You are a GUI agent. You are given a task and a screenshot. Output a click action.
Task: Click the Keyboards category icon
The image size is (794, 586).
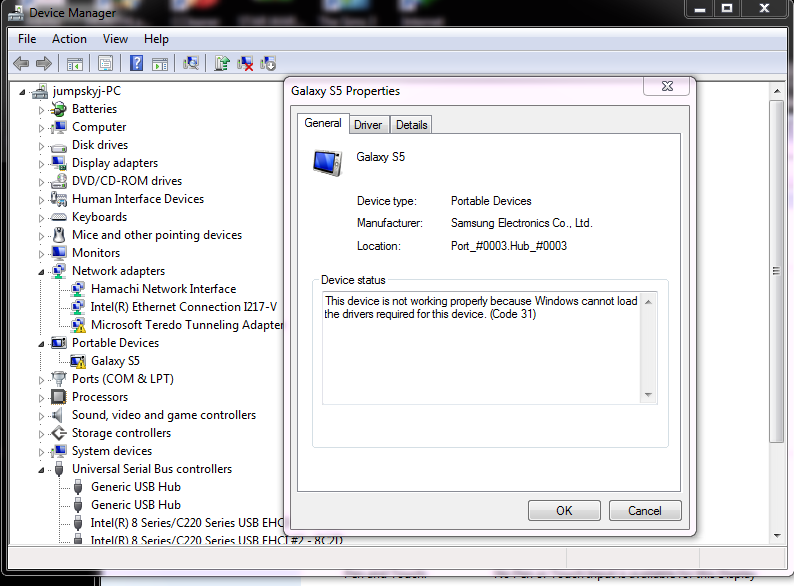click(59, 217)
